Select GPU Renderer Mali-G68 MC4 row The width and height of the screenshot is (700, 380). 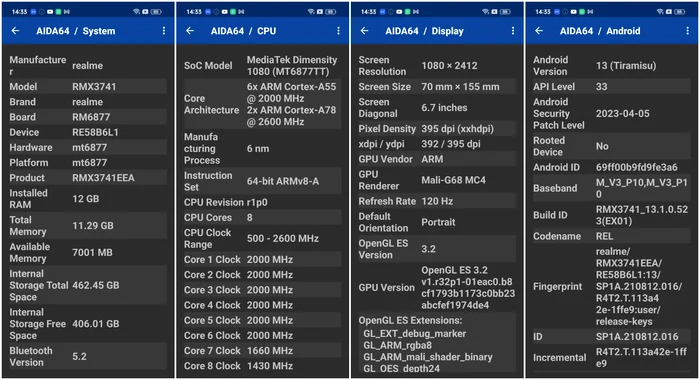(x=437, y=180)
